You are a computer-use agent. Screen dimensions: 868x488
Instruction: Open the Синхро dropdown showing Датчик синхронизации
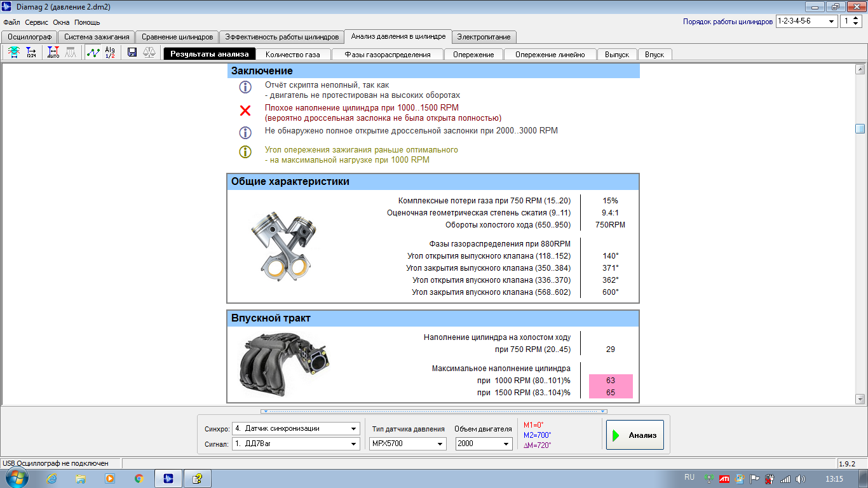point(295,428)
